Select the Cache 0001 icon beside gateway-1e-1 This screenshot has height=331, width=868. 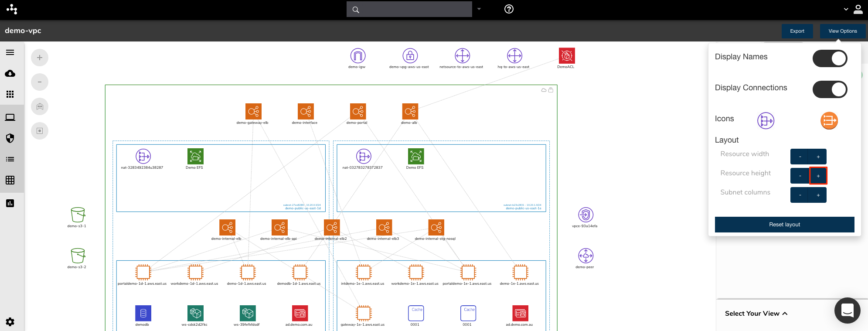coord(416,313)
